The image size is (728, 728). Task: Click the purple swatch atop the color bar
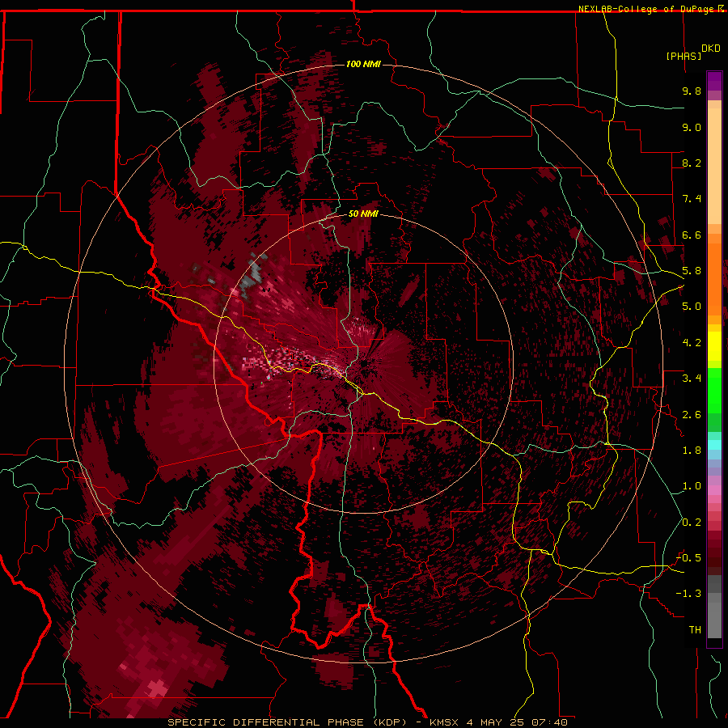click(x=714, y=81)
